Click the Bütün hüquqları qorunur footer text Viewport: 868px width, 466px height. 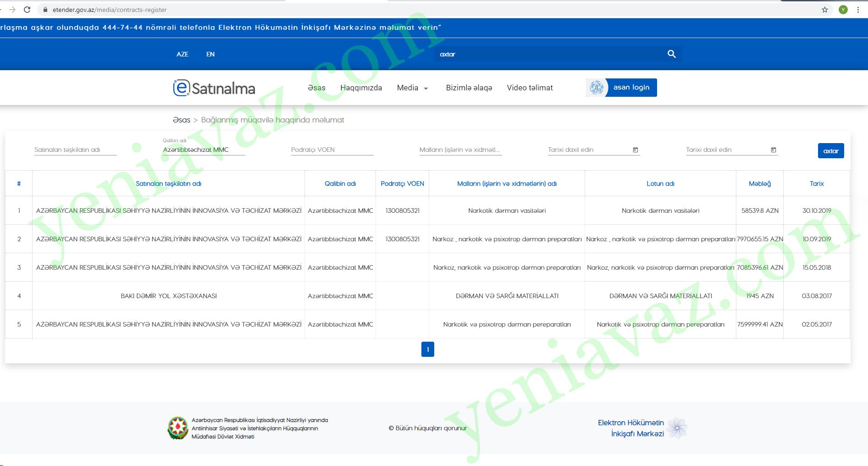click(428, 428)
